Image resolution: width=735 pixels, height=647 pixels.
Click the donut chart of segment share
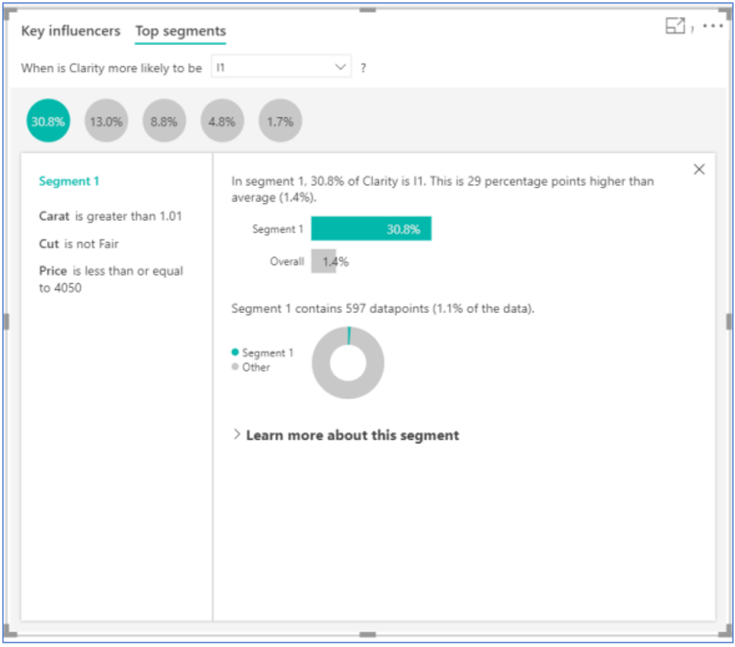point(348,363)
